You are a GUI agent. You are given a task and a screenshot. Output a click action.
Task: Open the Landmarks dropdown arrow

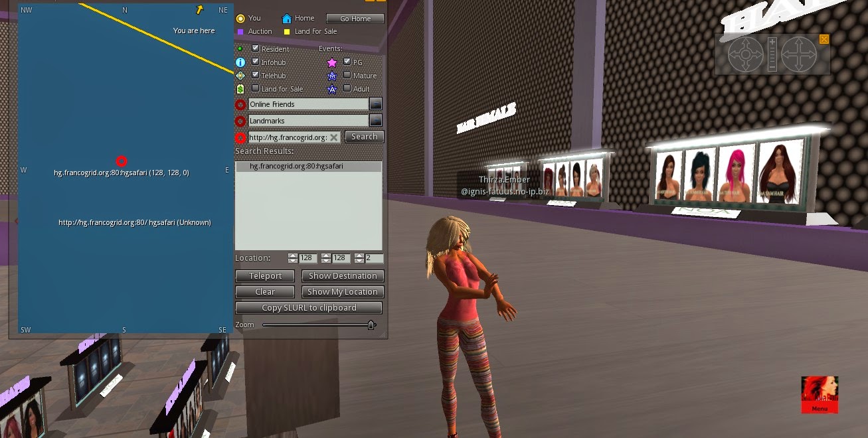click(376, 120)
